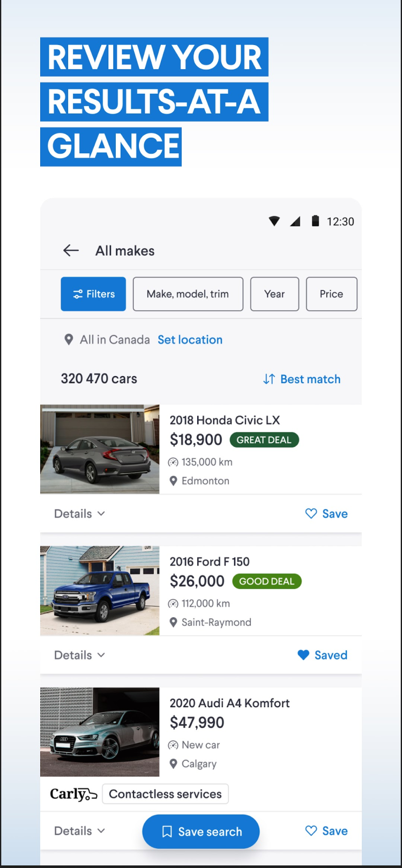The height and width of the screenshot is (868, 402).
Task: Expand Details for the Honda Civic
Action: 79,514
